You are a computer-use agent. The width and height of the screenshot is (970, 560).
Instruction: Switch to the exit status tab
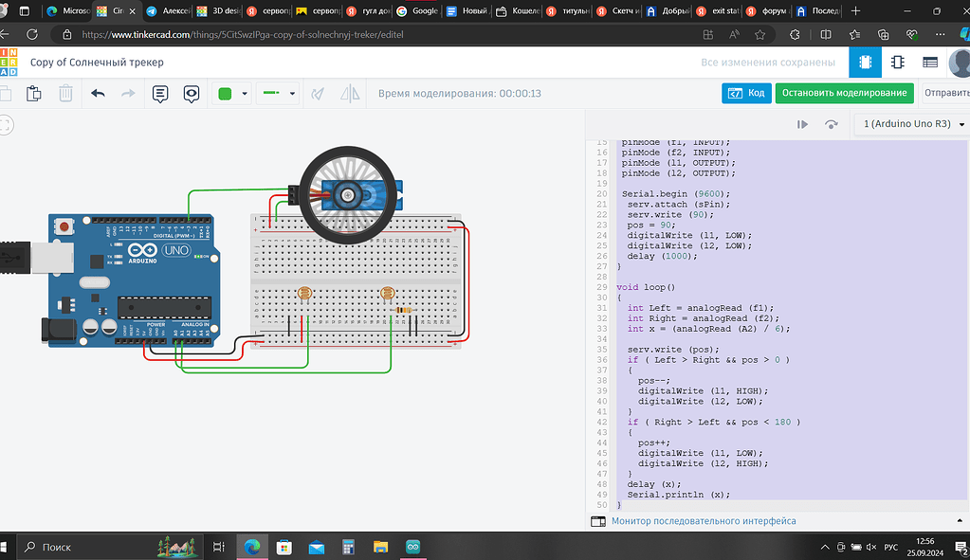(x=717, y=11)
